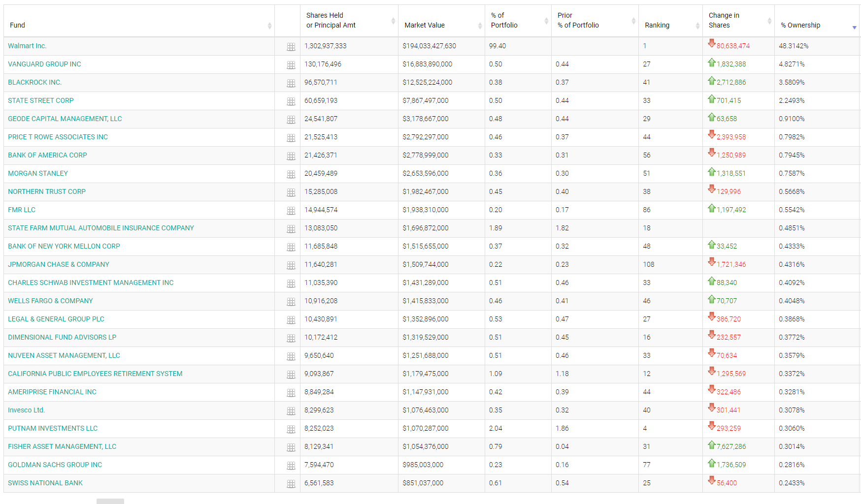
Task: Click horizontal scrollbar thumb below table
Action: 110,501
